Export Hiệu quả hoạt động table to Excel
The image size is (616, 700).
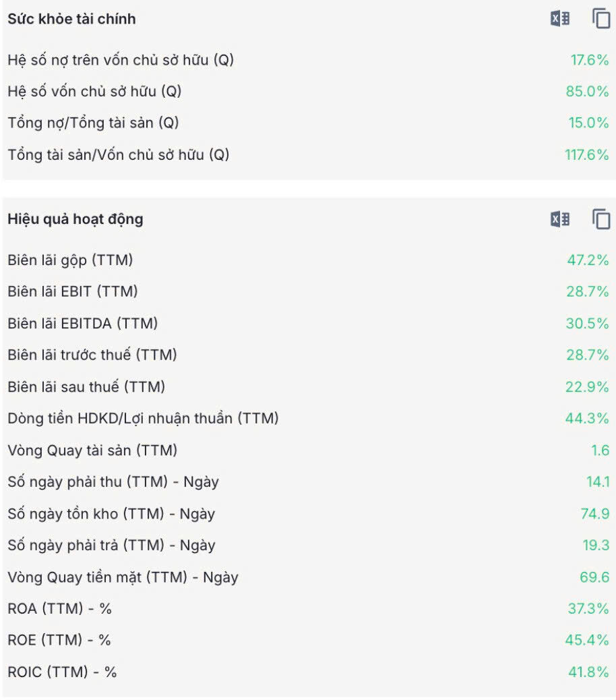[x=560, y=219]
